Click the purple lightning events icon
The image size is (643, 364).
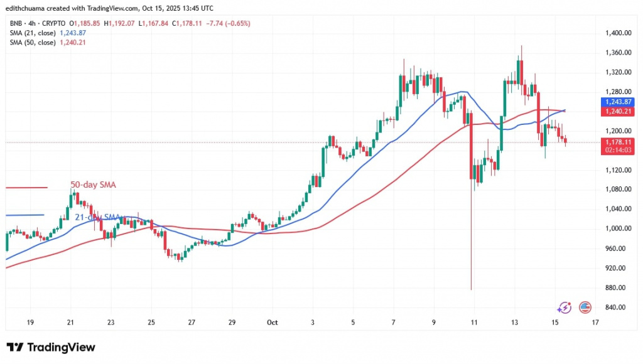click(564, 307)
